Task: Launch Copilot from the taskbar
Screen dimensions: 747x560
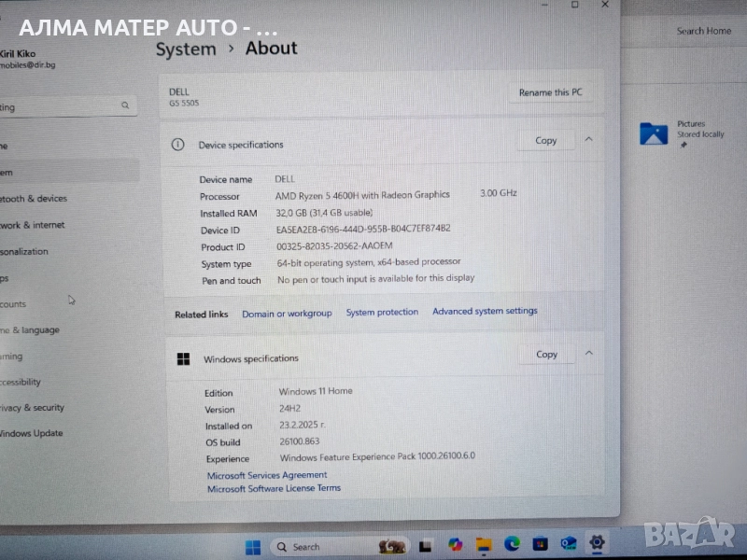Action: tap(455, 544)
